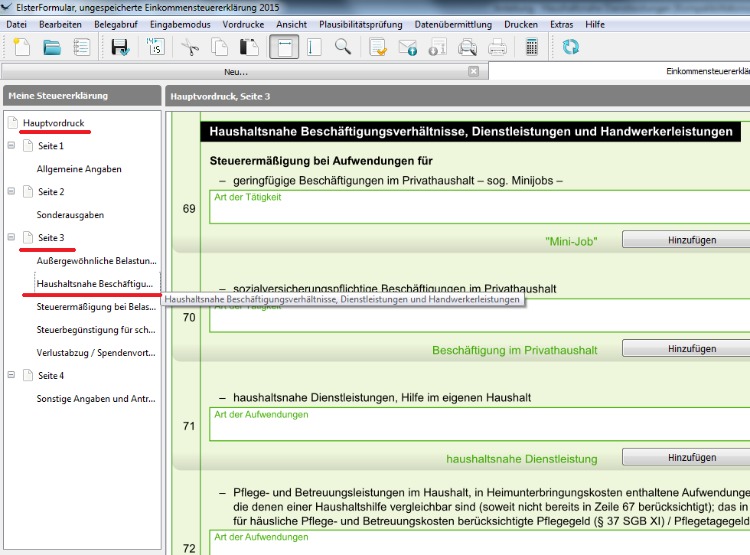Open the magnifier zoom tool
This screenshot has width=750, height=555.
(x=342, y=47)
